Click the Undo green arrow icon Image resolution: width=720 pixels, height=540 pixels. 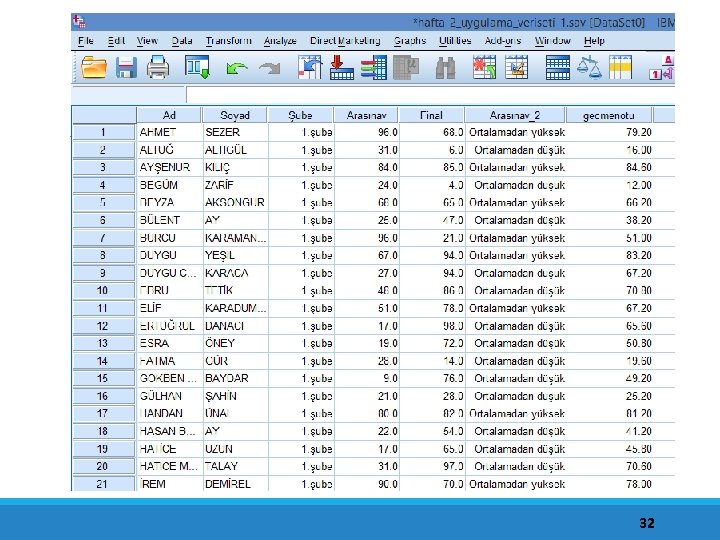pyautogui.click(x=236, y=68)
